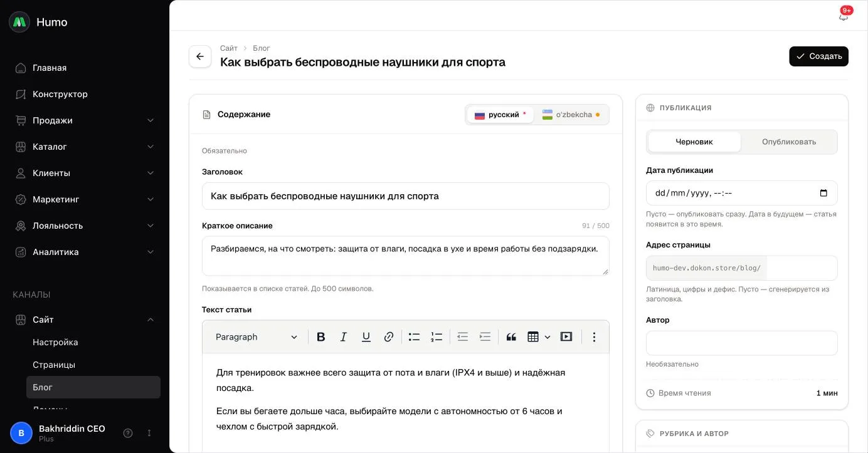The image size is (868, 453).
Task: Open the calendar picker in Дата публикации
Action: point(823,193)
